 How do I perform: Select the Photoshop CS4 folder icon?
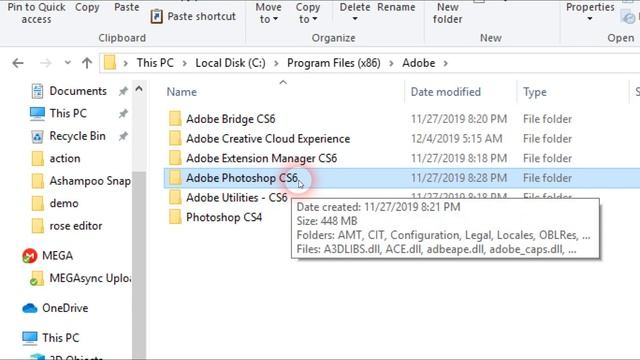[x=175, y=217]
